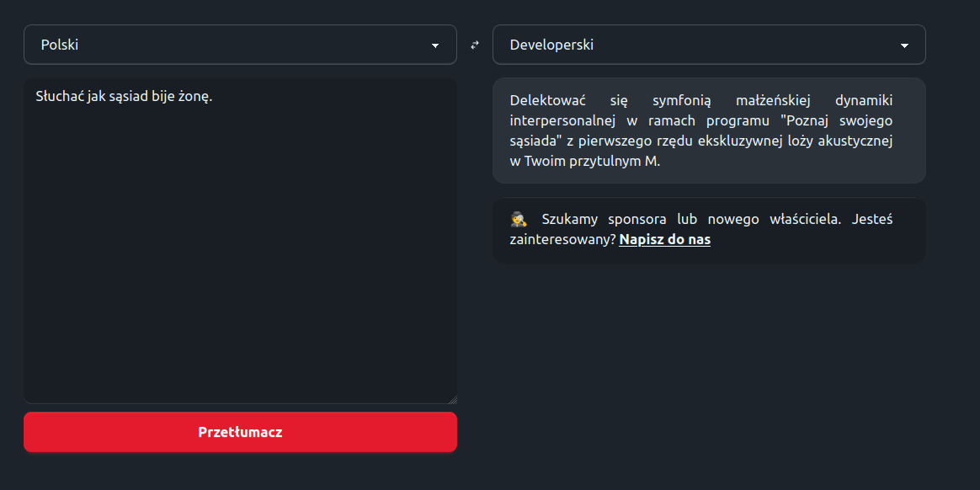
Task: Select the "Polski" label text
Action: click(x=60, y=45)
